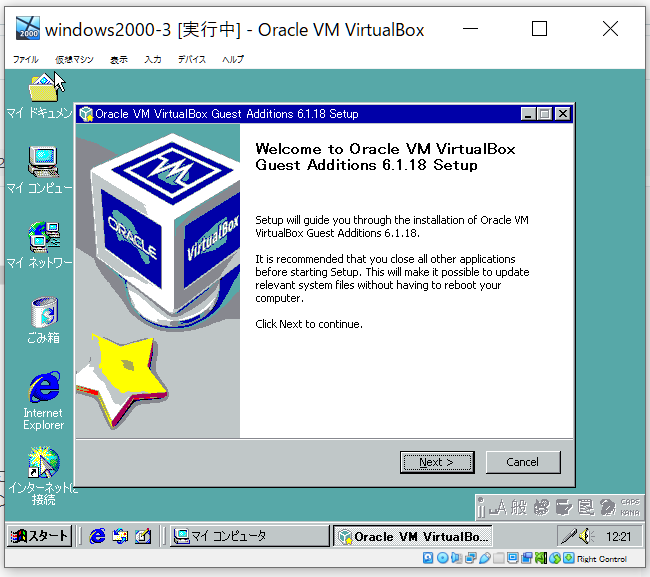
Task: Click the 12:21 clock in tray
Action: click(618, 537)
